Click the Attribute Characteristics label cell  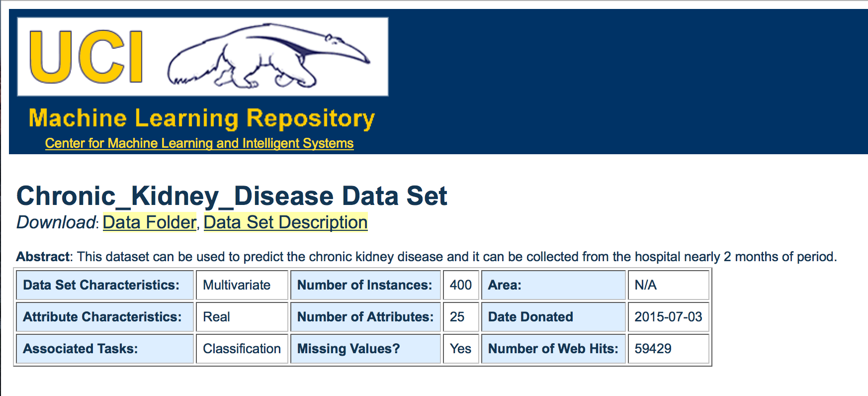click(104, 317)
